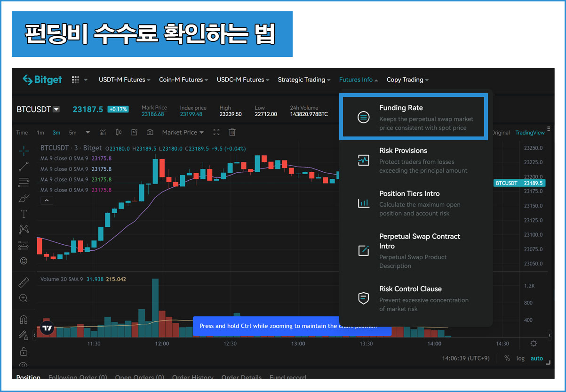Viewport: 566px width, 392px height.
Task: Open the indicators icon in chart toolbar
Action: pyautogui.click(x=103, y=133)
